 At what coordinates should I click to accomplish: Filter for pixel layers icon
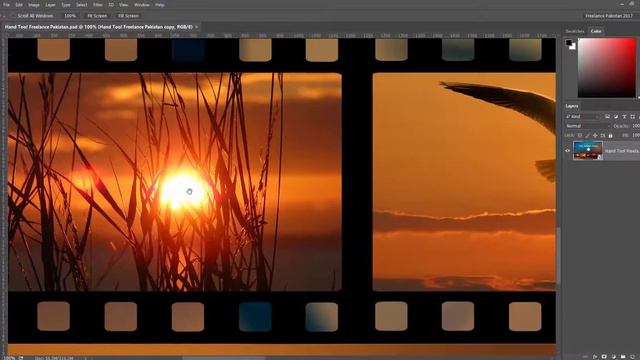(607, 117)
